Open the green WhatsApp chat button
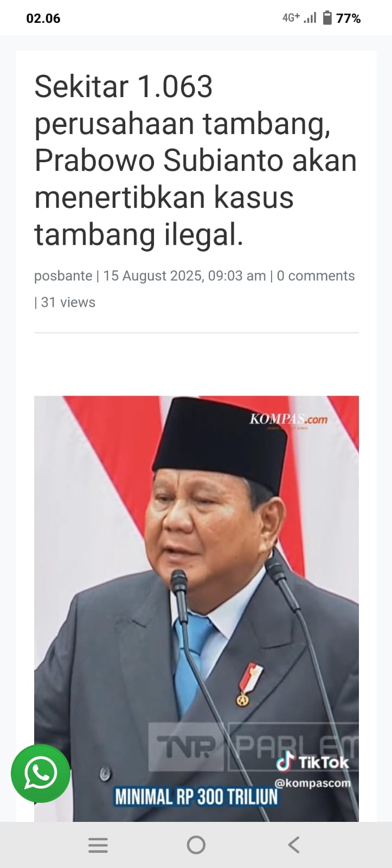Screen dimensions: 392x868 click(41, 773)
